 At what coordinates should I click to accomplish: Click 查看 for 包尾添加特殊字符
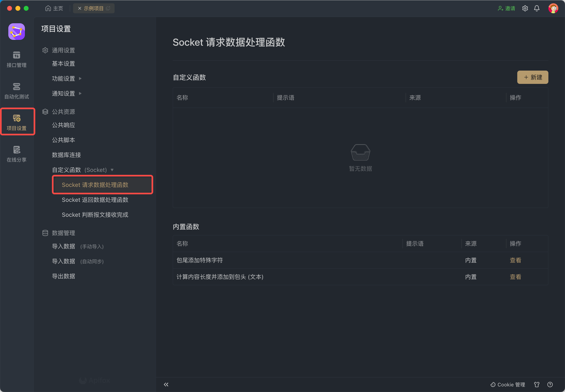[x=515, y=260]
